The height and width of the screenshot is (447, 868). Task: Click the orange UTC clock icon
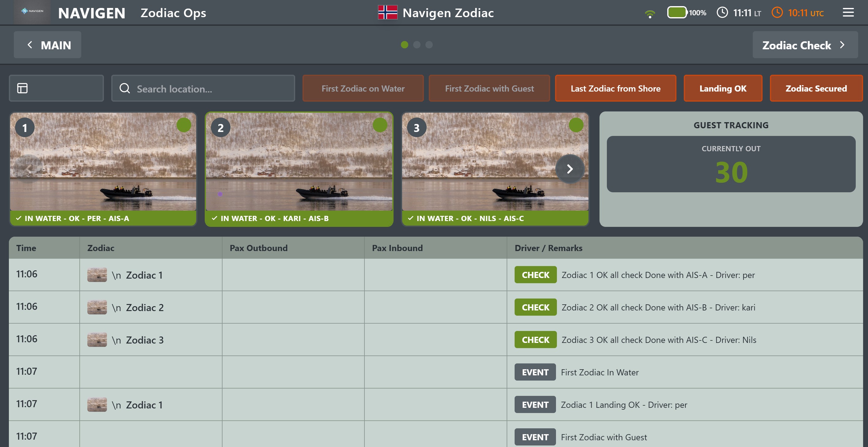[777, 13]
